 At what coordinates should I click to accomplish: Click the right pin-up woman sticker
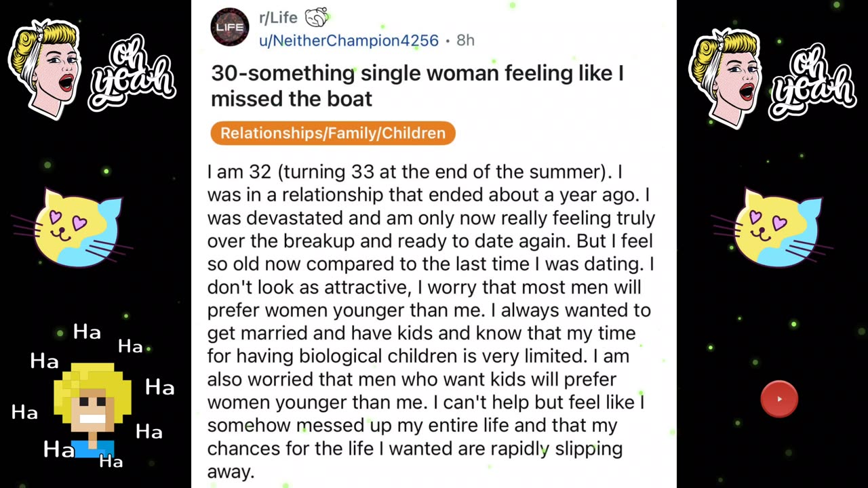tap(727, 76)
